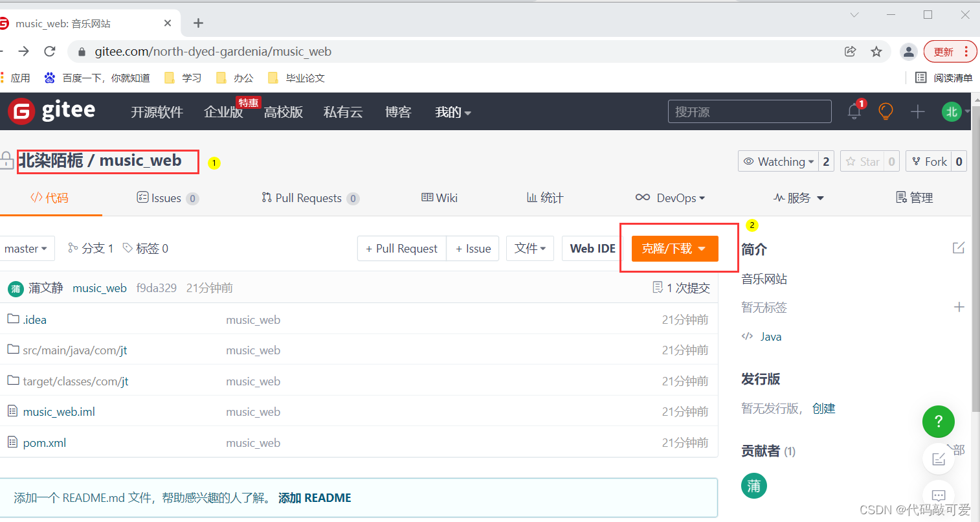Reload the page with the refresh icon

coord(50,51)
